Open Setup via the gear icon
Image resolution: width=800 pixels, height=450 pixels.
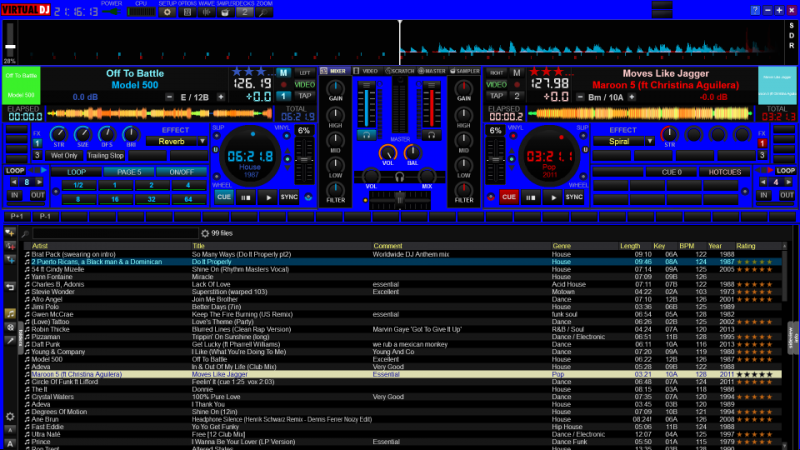pyautogui.click(x=167, y=12)
